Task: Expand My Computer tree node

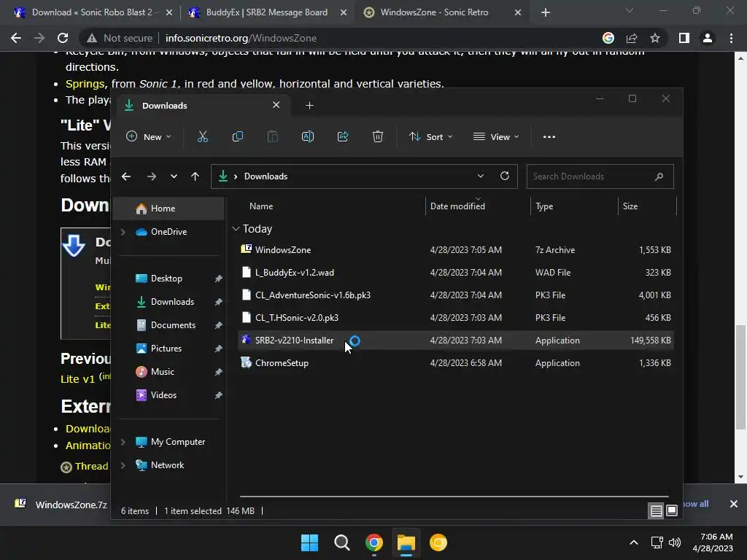Action: click(123, 442)
